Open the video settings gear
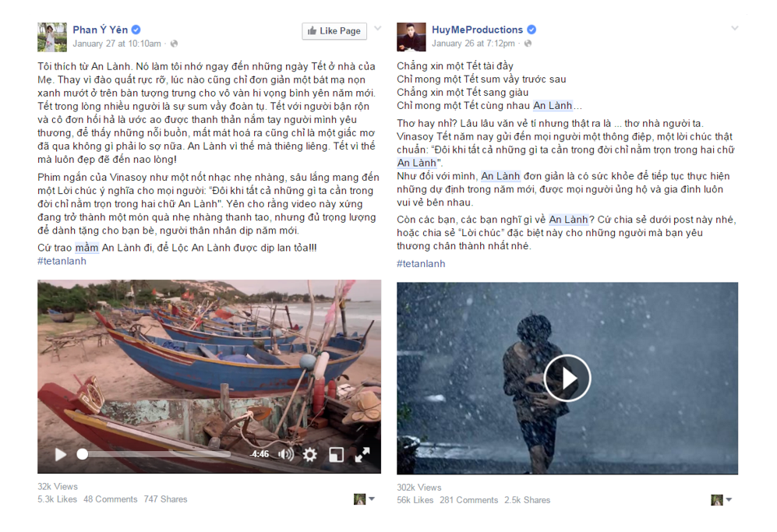777x532 pixels. click(x=310, y=454)
